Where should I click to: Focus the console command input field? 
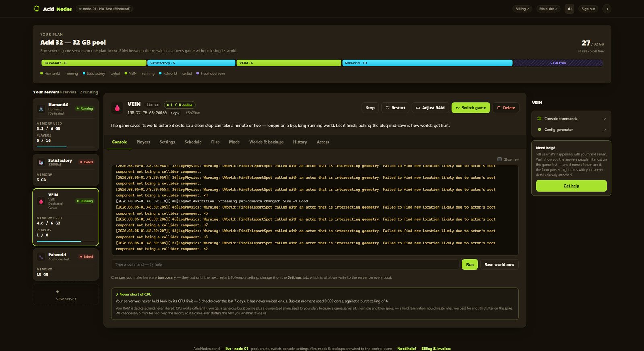(285, 264)
